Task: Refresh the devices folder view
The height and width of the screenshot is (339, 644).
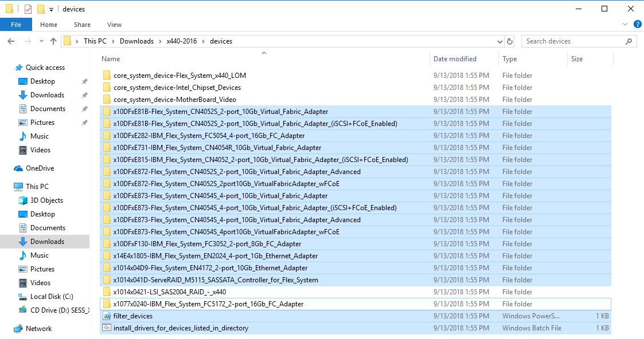Action: (510, 41)
